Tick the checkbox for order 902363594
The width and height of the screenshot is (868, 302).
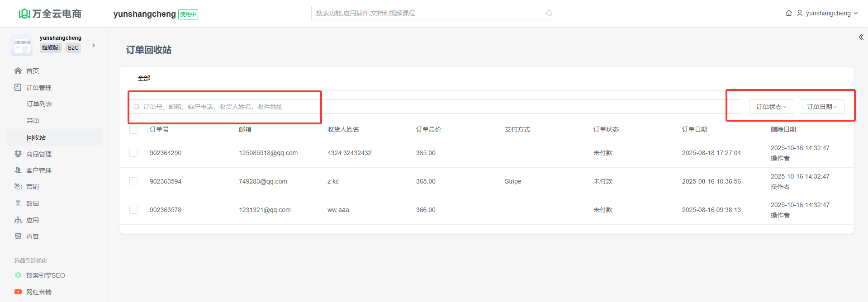[x=133, y=181]
